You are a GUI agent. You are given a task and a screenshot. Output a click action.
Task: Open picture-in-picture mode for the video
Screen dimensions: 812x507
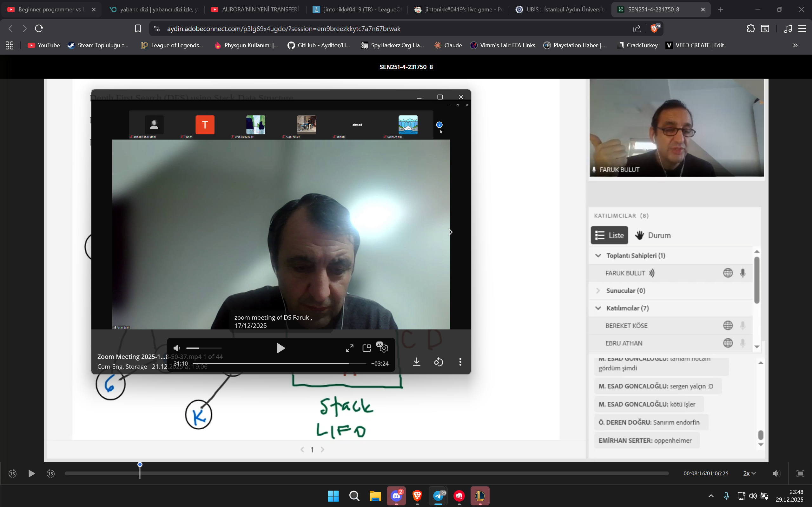coord(367,348)
